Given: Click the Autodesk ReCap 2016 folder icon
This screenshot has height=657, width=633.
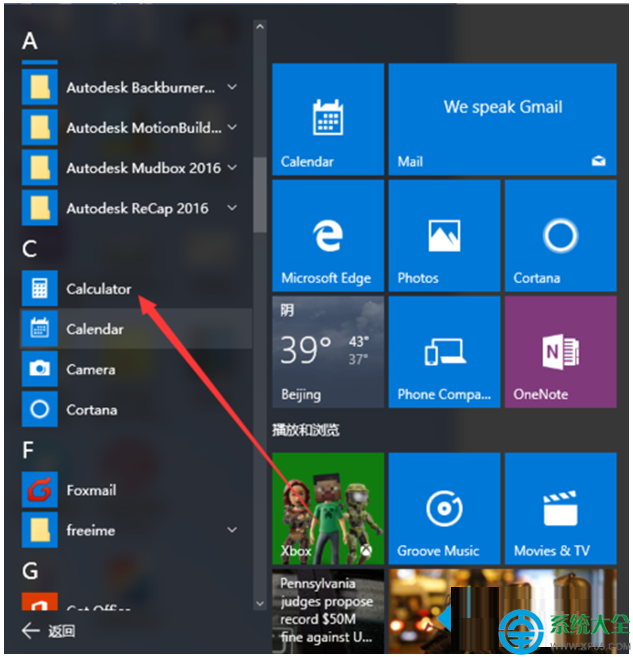Looking at the screenshot, I should 39,208.
